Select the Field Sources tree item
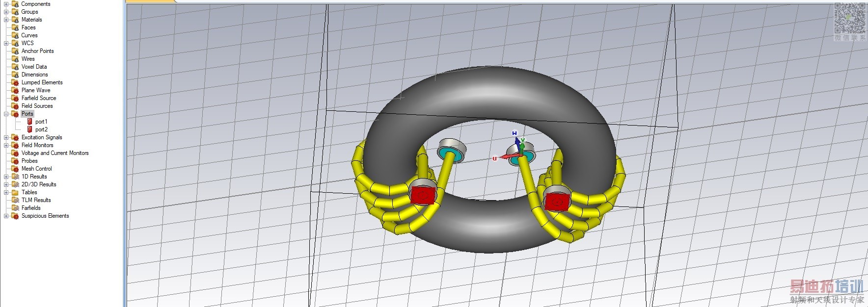Screen dimensions: 868x307 click(x=37, y=106)
